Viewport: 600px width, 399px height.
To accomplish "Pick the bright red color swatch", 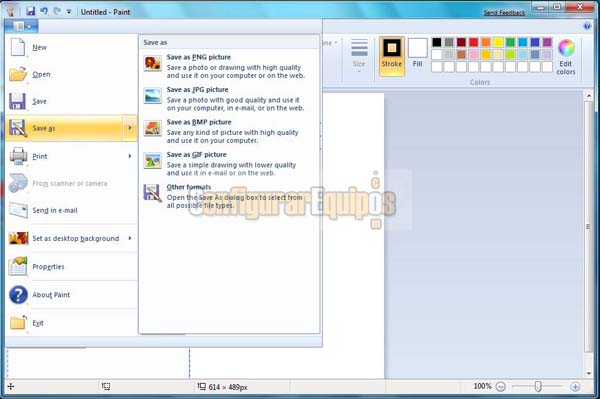I will click(473, 42).
